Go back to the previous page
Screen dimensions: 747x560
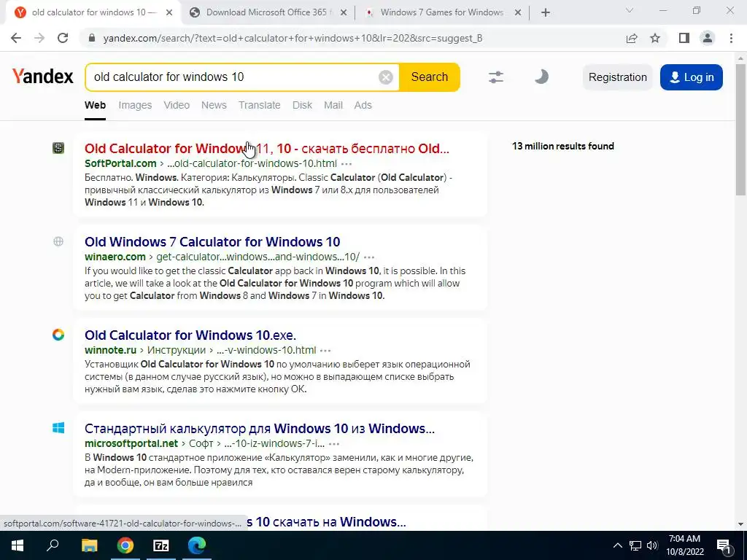click(16, 38)
